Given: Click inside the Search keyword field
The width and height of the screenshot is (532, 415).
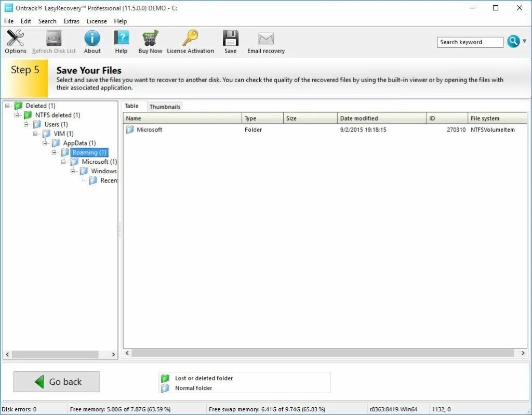Looking at the screenshot, I should point(470,42).
